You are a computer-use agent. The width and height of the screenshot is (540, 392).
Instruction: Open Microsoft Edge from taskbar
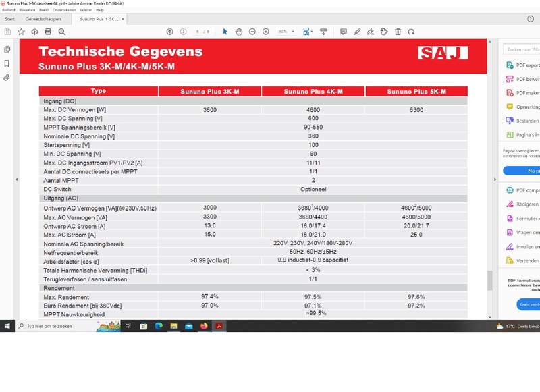(159, 326)
